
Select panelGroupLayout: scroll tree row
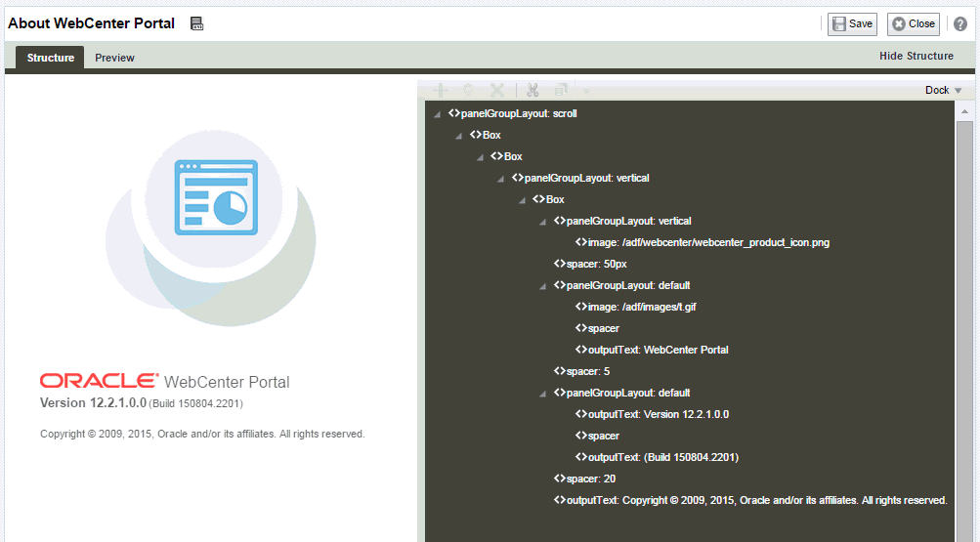513,113
